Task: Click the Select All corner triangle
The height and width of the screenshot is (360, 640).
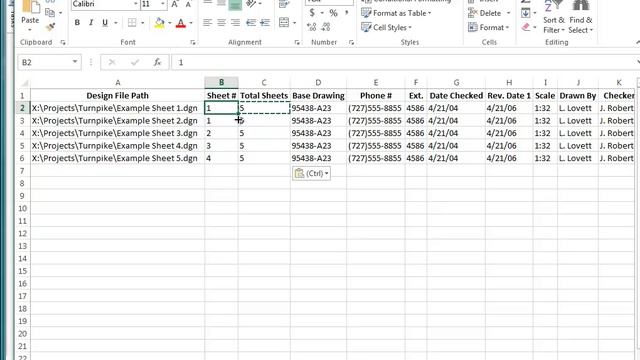Action: [x=24, y=83]
